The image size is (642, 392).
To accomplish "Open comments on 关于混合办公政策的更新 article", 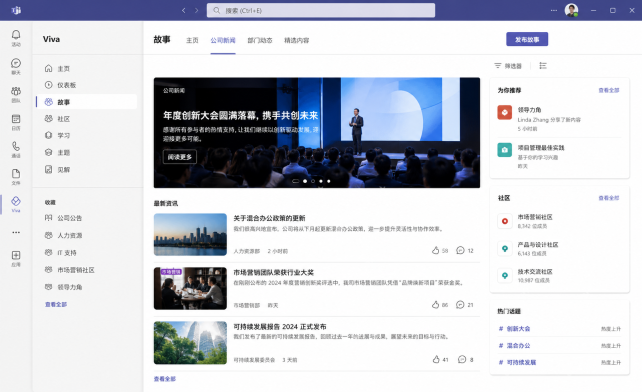I will 460,250.
